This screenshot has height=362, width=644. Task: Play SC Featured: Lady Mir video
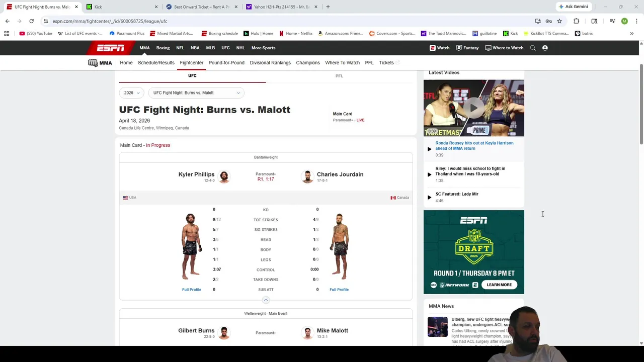(x=457, y=194)
